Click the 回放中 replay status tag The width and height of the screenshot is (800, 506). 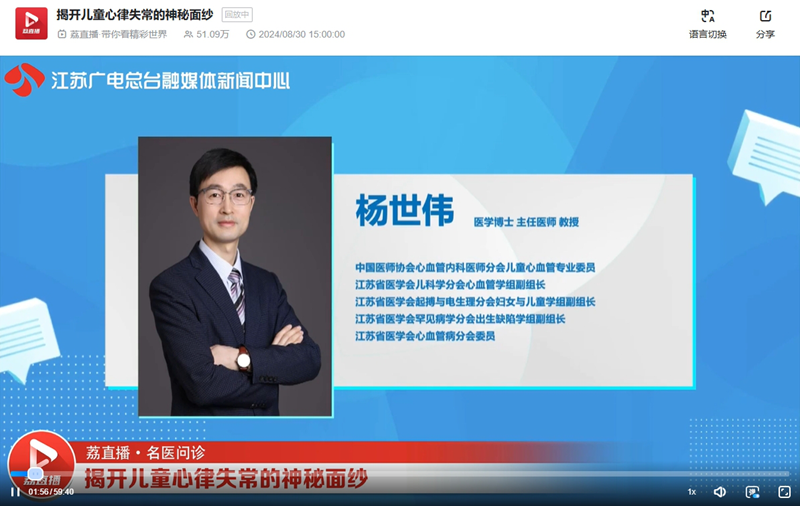point(237,15)
